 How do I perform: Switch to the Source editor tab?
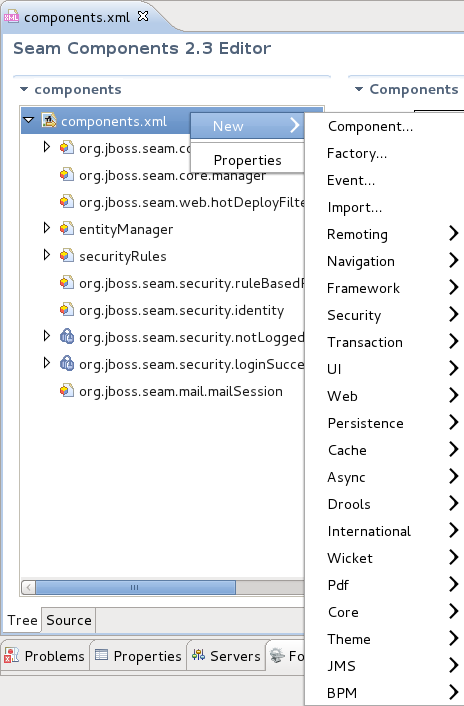[x=68, y=620]
